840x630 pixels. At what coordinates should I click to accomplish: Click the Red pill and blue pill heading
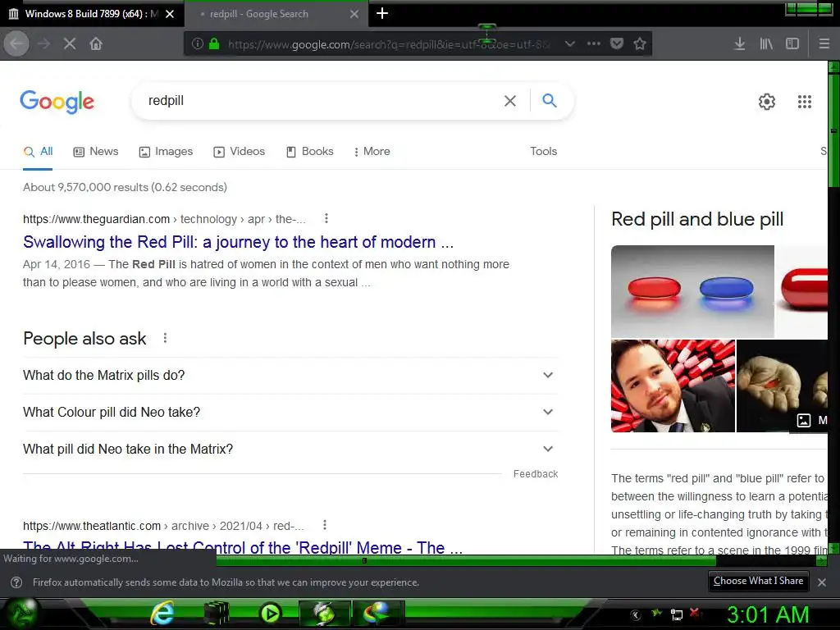click(697, 219)
